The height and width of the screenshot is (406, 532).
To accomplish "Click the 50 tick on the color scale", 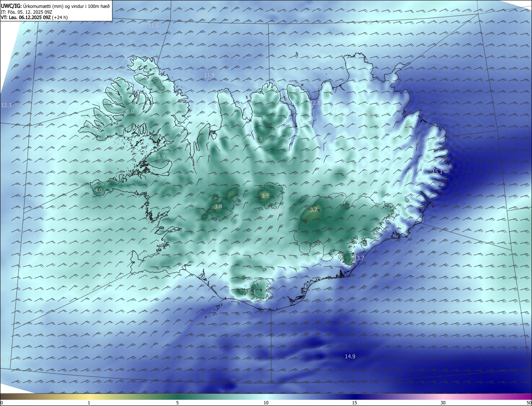I will 529,403.
